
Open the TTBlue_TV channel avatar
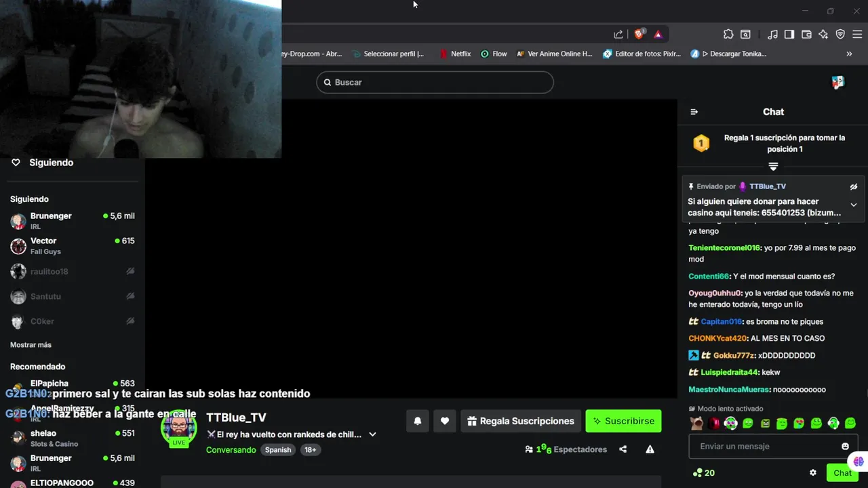click(179, 428)
